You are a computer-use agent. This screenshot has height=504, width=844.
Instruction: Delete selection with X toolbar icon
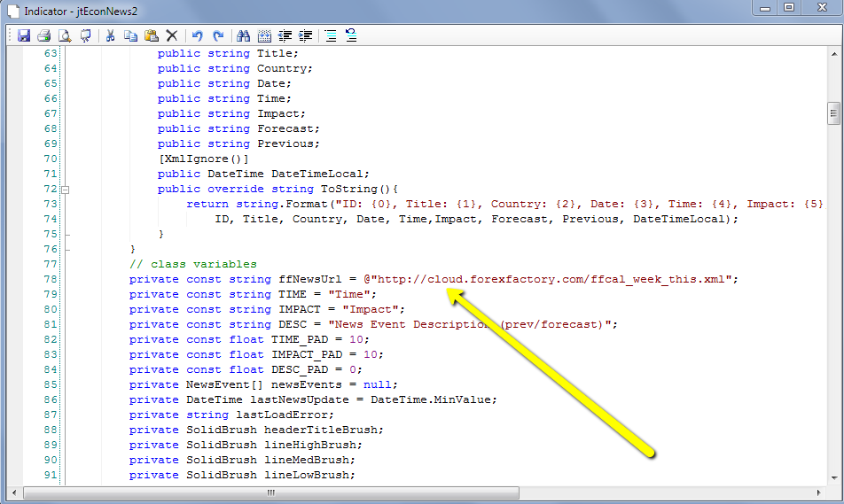[x=172, y=35]
